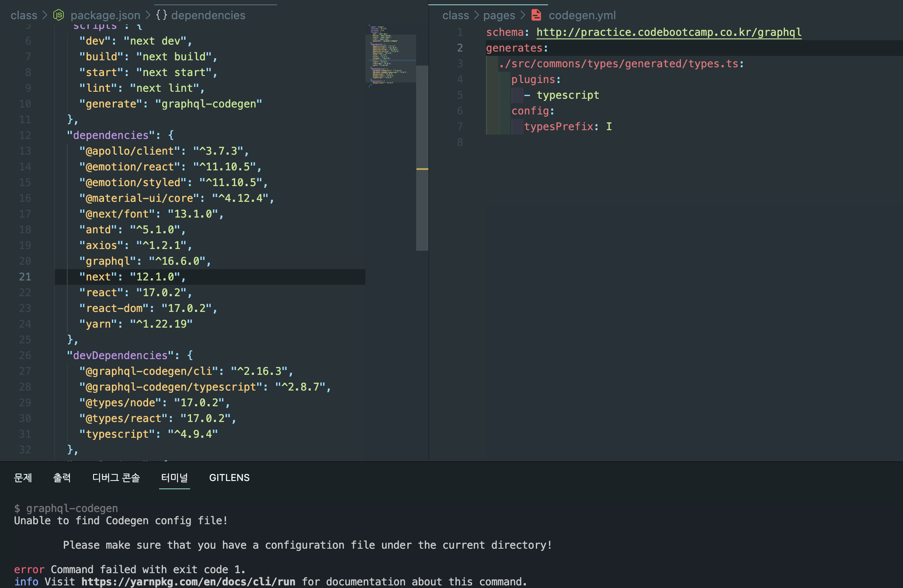This screenshot has width=903, height=588.
Task: Click the "@apollo/client" dependency line
Action: click(164, 151)
